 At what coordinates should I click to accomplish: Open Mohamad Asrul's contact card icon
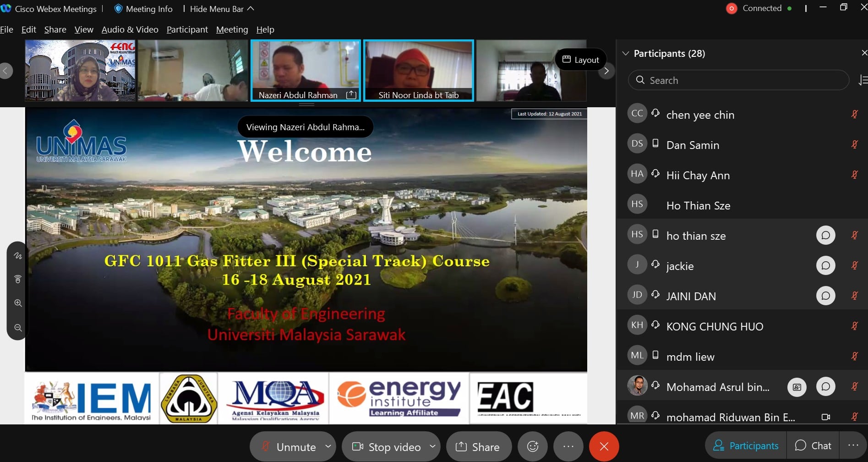[x=797, y=387]
